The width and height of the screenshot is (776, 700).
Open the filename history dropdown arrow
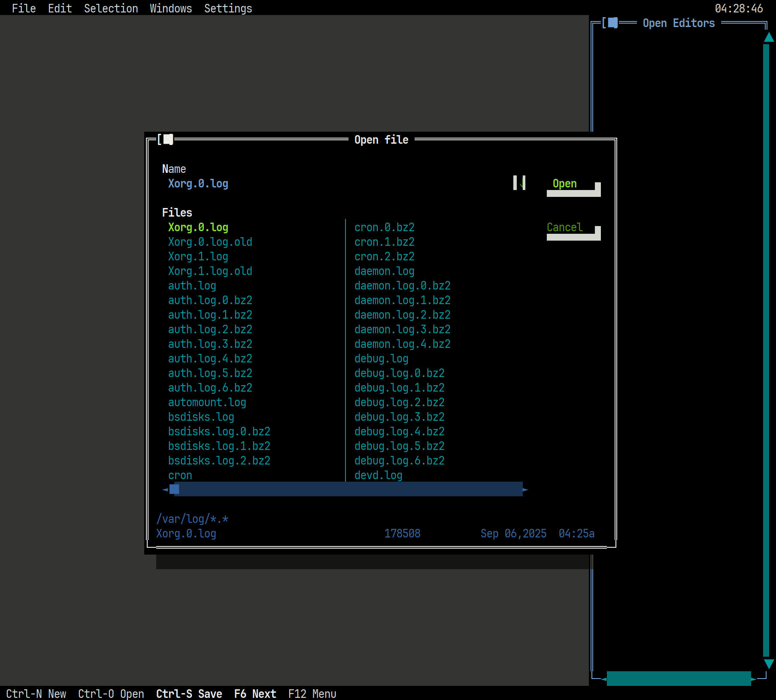519,183
